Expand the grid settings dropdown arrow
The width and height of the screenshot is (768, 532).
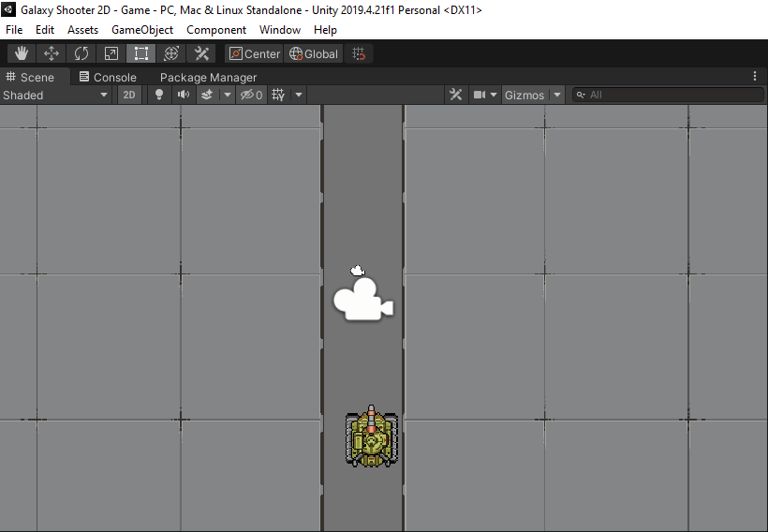tap(299, 95)
